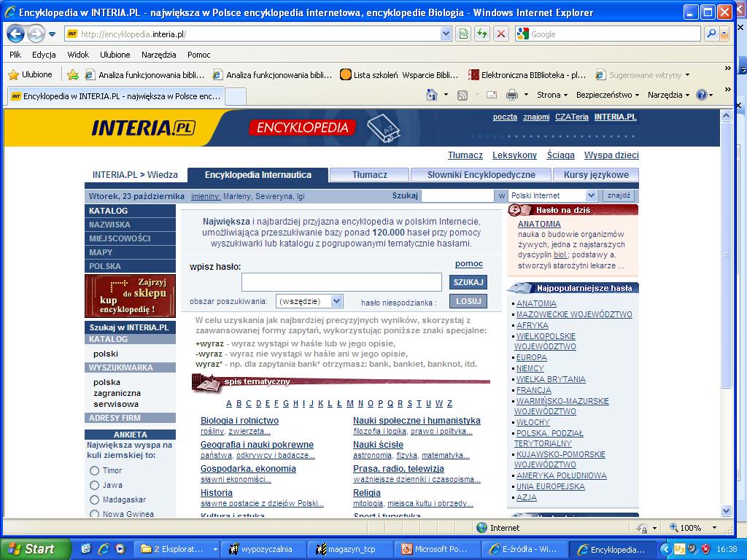Screen dimensions: 747x560
Task: Select the Timor radio option
Action: tap(94, 470)
